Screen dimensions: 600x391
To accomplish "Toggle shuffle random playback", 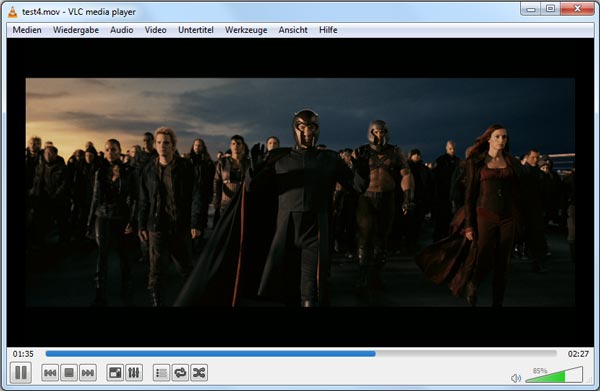I will point(199,373).
